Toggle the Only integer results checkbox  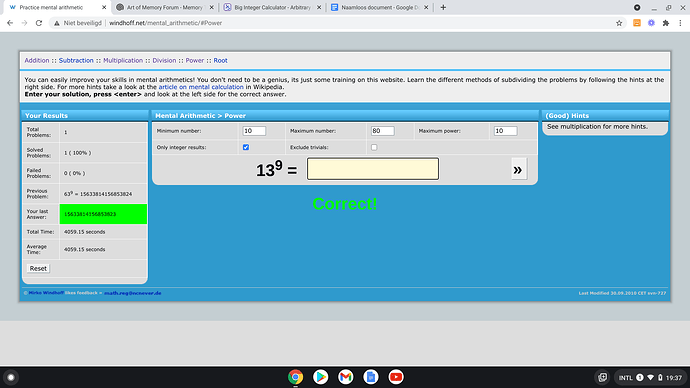(246, 147)
